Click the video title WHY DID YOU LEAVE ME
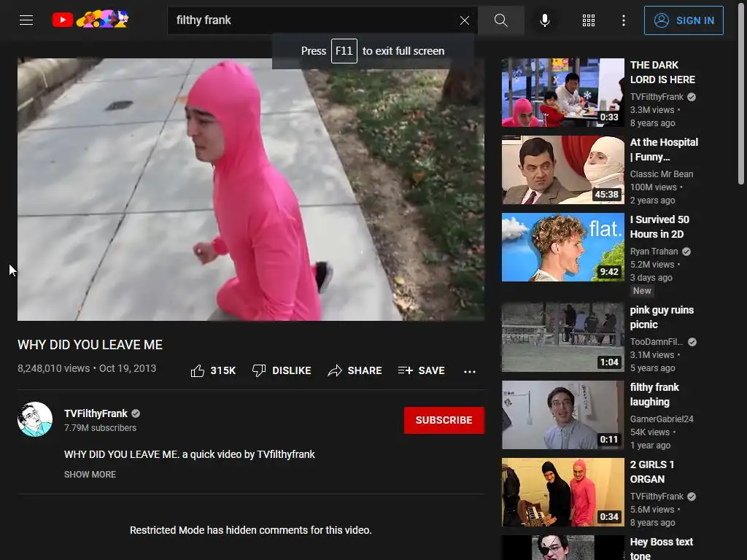The width and height of the screenshot is (747, 560). point(90,345)
